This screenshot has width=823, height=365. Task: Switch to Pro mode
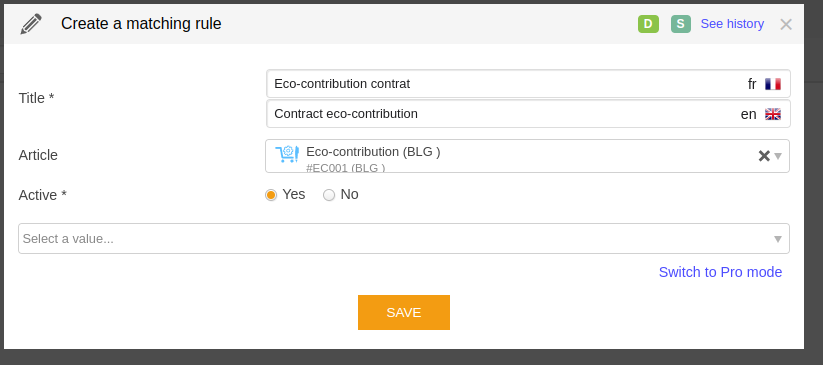pyautogui.click(x=720, y=272)
